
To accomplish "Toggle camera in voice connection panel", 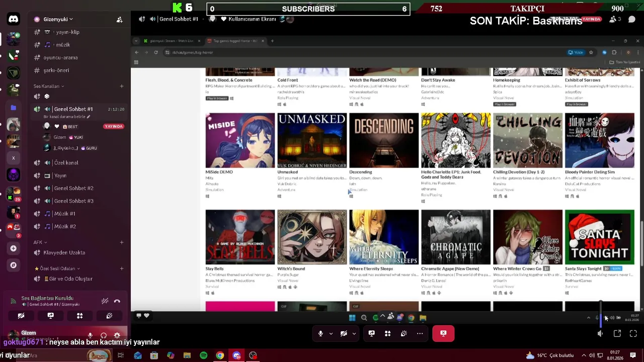I will click(21, 316).
